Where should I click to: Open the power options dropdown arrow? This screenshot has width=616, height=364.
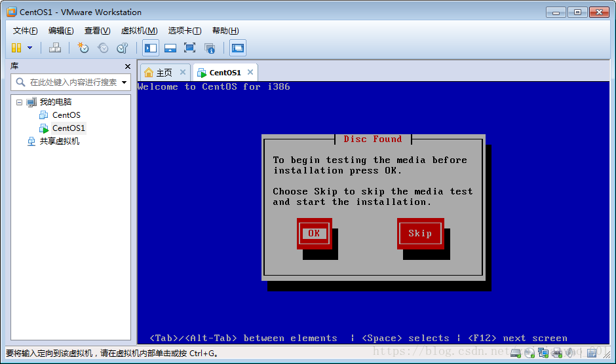30,48
